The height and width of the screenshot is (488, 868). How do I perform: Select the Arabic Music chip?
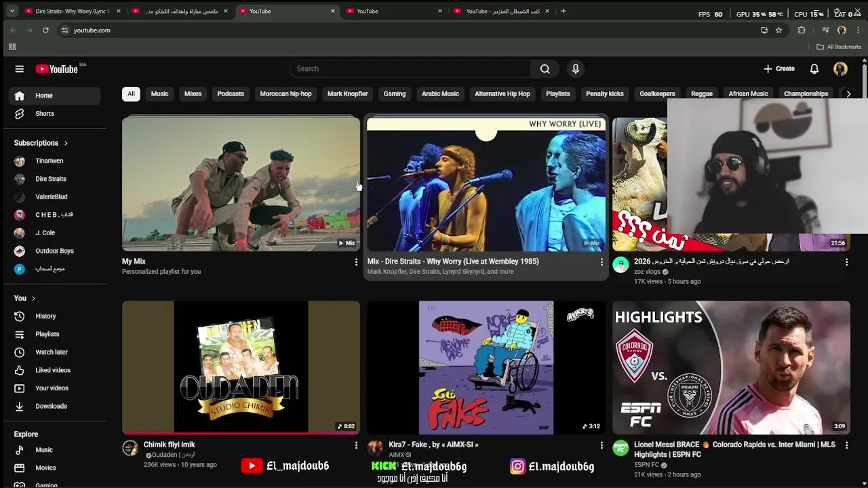tap(440, 94)
